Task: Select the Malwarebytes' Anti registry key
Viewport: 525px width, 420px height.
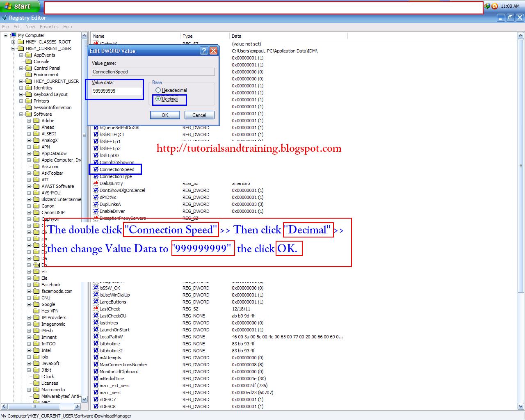Action: click(61, 396)
